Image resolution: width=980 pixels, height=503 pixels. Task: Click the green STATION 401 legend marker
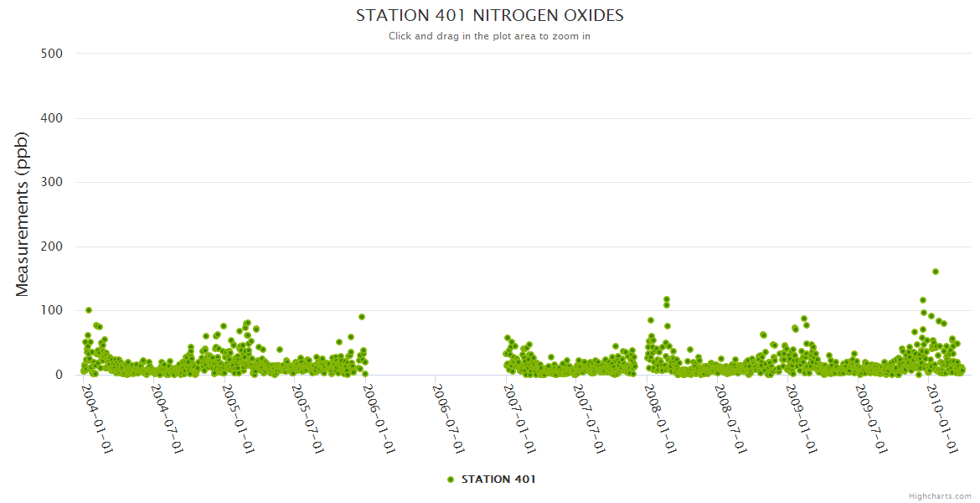click(451, 480)
